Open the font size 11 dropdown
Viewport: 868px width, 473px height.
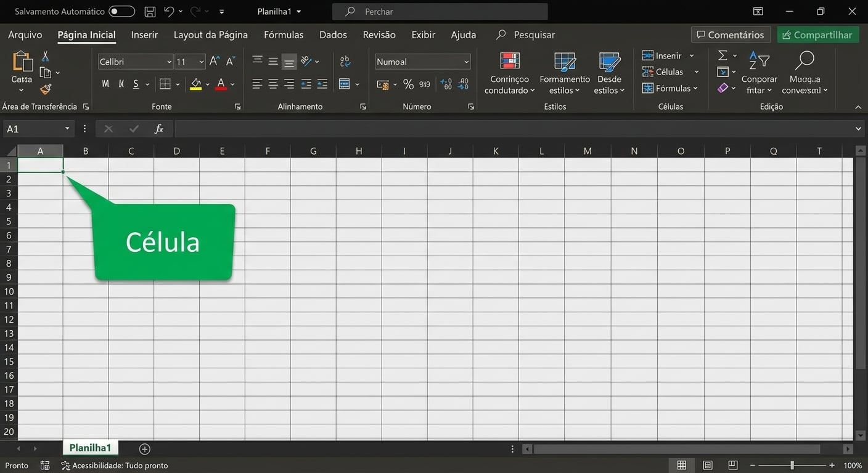point(202,62)
